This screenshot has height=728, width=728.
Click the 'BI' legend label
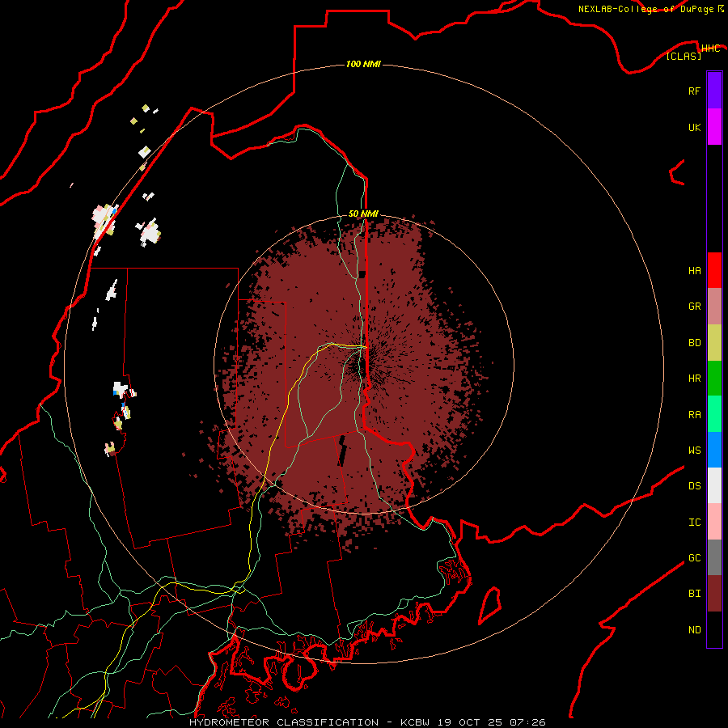[694, 594]
